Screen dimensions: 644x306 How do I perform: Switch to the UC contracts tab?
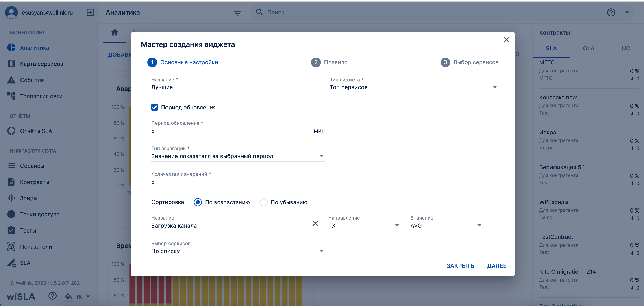point(626,48)
